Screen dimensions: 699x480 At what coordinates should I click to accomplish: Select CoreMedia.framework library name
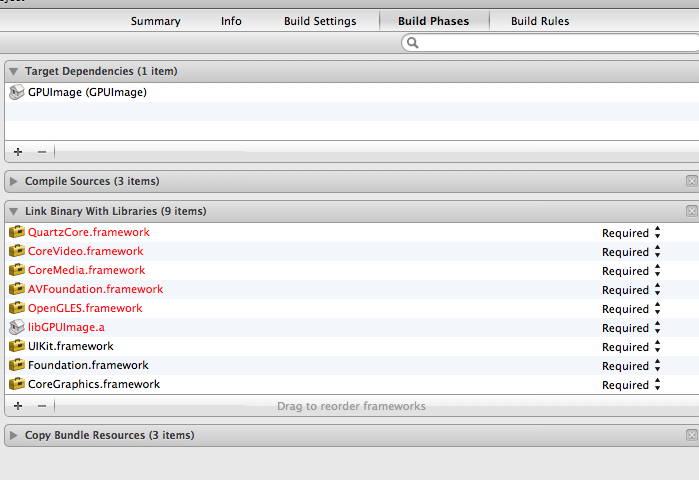[x=86, y=270]
